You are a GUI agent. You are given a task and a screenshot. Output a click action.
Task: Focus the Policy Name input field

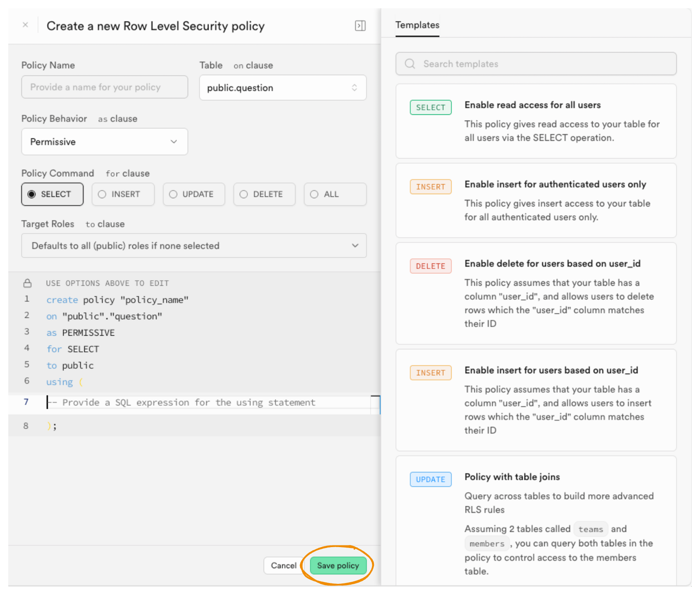tap(105, 87)
